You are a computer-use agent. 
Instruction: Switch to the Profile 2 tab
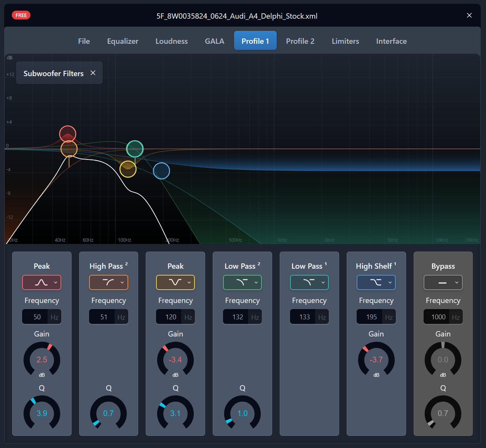click(x=300, y=41)
